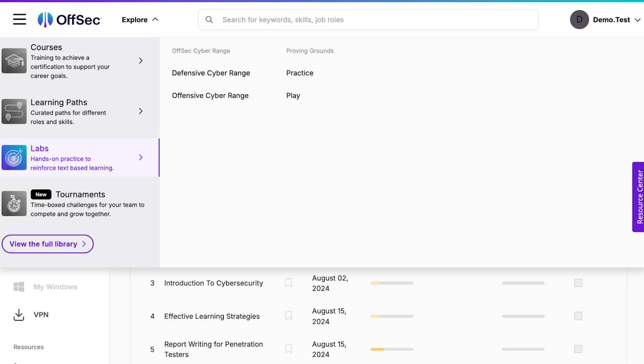Image resolution: width=644 pixels, height=364 pixels.
Task: Click the search magnifier icon
Action: [x=209, y=20]
